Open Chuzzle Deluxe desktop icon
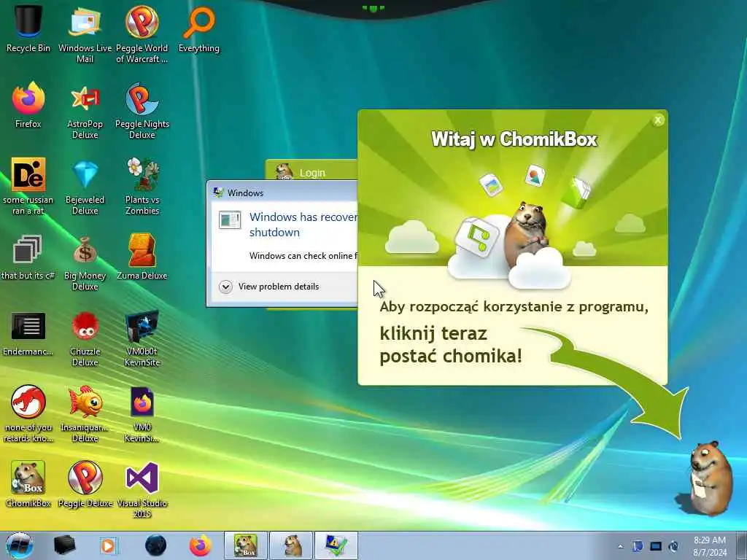The image size is (747, 560). point(85,338)
